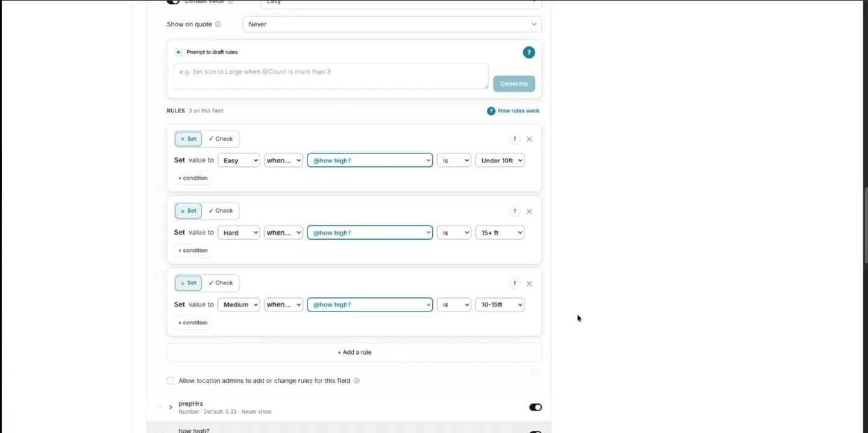Open the 'is' operator dropdown in Hard rule

(454, 232)
